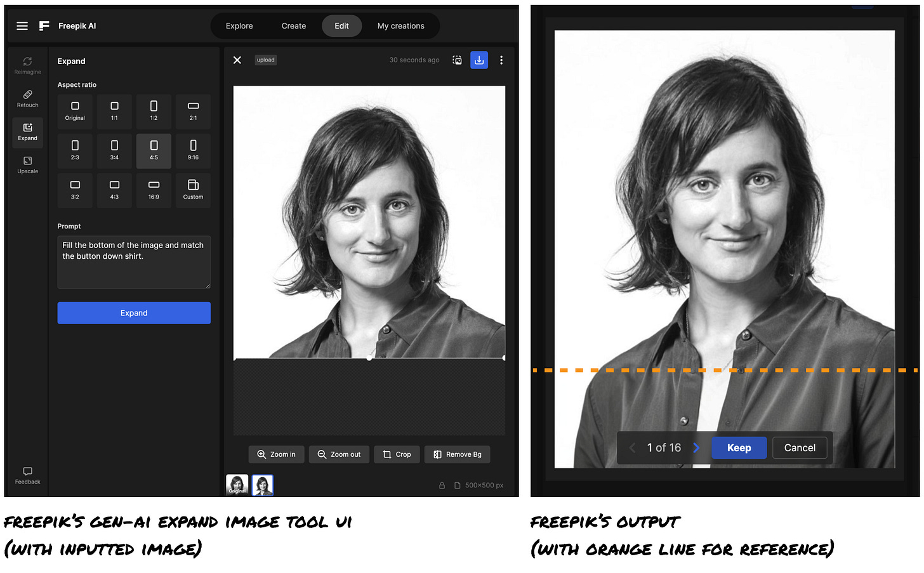Click the blue download icon button
This screenshot has height=573, width=924.
coord(479,60)
